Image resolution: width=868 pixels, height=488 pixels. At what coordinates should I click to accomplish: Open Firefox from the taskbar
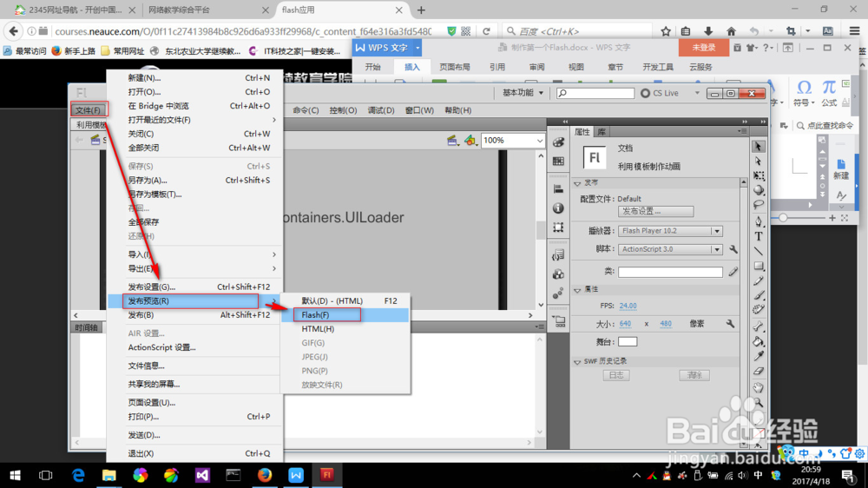265,475
